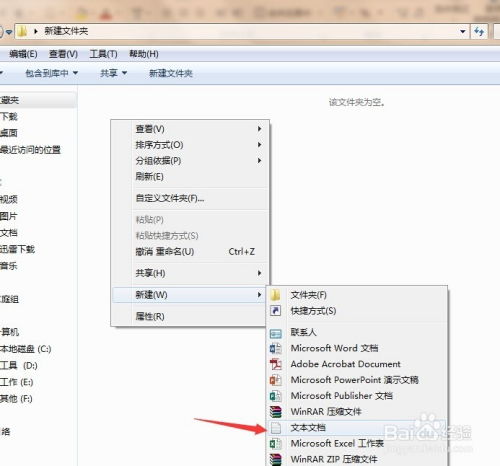Open the 包含到库中 toolbar dropdown
The height and width of the screenshot is (466, 500).
pos(52,73)
